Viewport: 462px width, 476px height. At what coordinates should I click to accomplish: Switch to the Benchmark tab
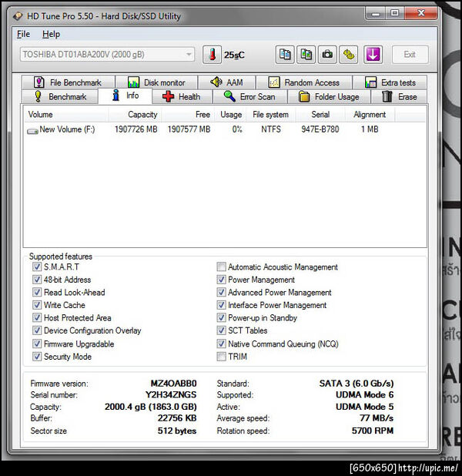tap(60, 96)
